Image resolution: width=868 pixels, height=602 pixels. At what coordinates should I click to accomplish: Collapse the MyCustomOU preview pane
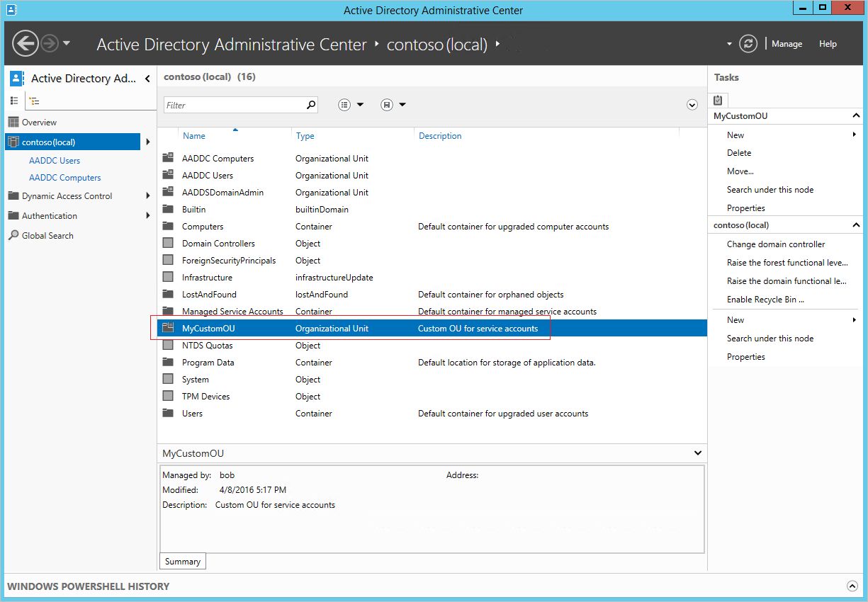click(698, 453)
